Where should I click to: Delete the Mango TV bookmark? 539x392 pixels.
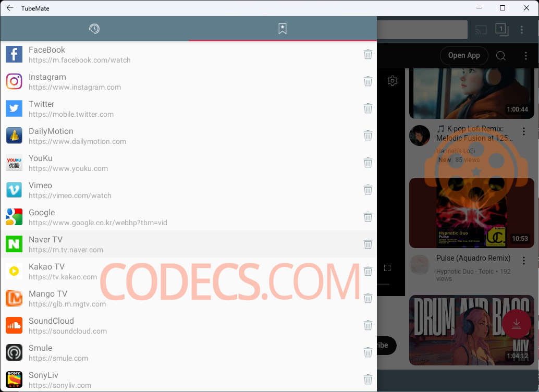[x=368, y=299]
